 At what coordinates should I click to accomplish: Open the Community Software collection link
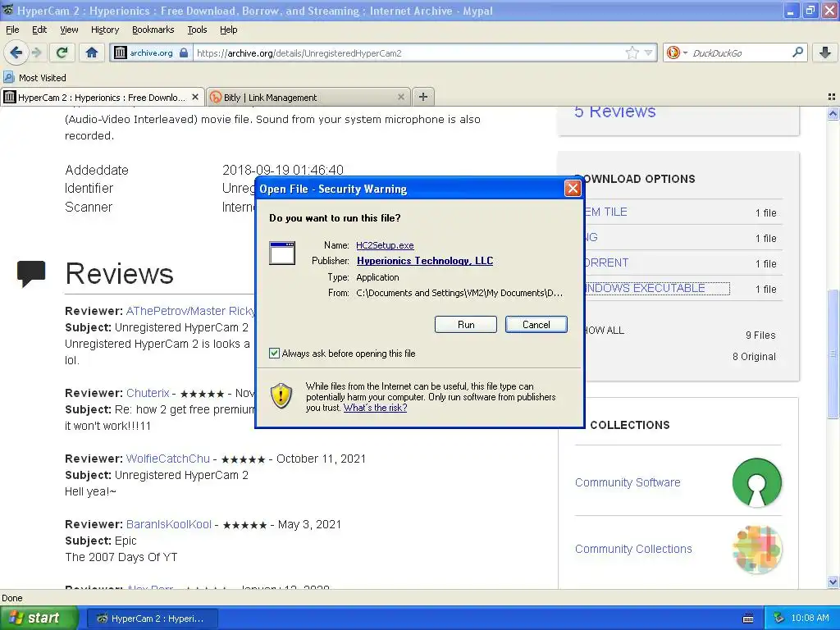pos(628,482)
